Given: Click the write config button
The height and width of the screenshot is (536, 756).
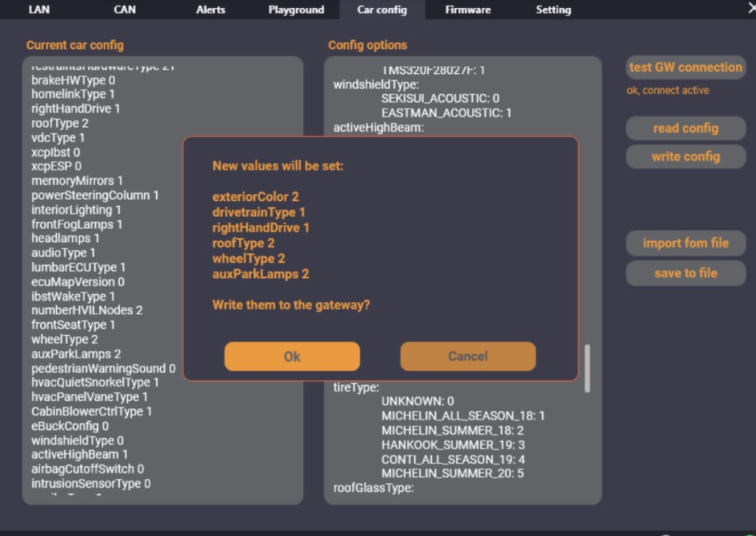Looking at the screenshot, I should pos(685,157).
